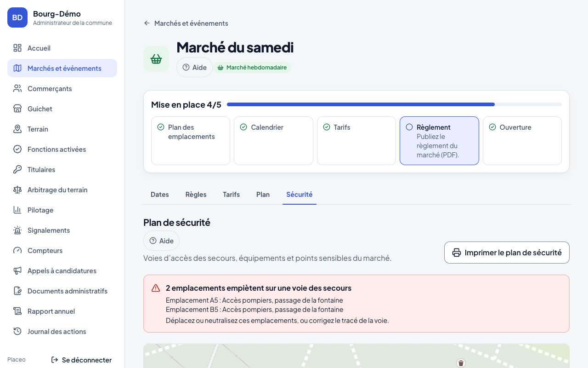Viewport: 588px width, 368px height.
Task: Click the Journal des actions history icon
Action: [x=17, y=331]
